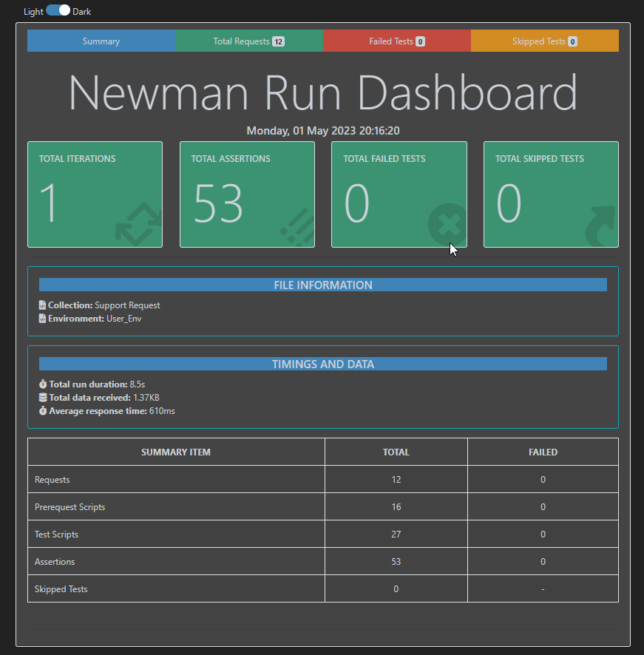The height and width of the screenshot is (655, 644).
Task: Open the Failed Tests tab
Action: coord(396,41)
